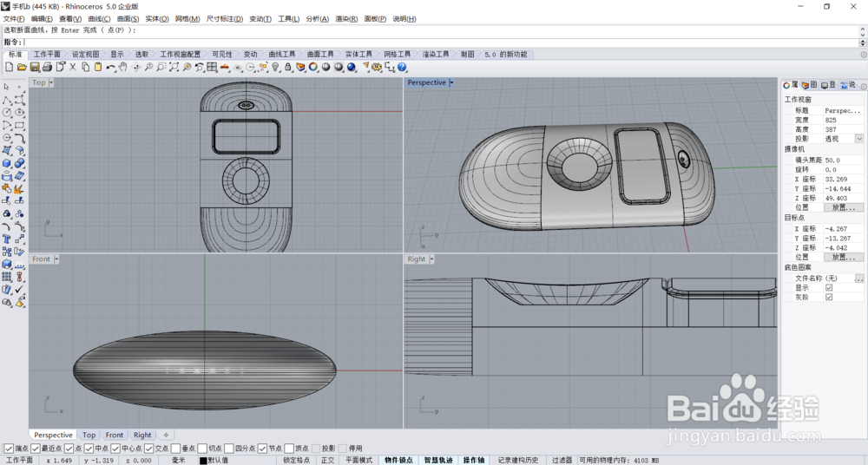This screenshot has height=465, width=868.
Task: Click the Open file folder icon
Action: [x=22, y=67]
